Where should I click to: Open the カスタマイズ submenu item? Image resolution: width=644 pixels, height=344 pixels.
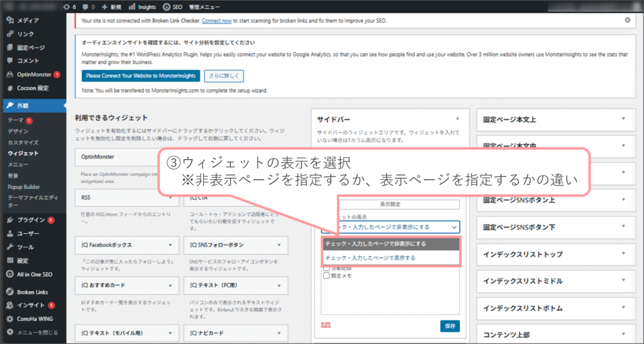[x=23, y=143]
